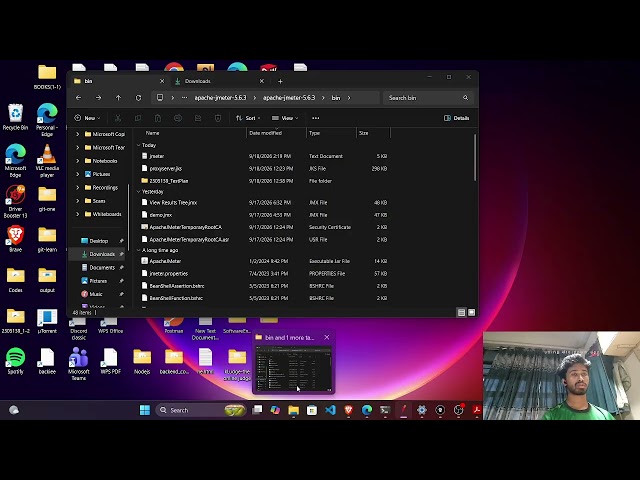This screenshot has width=640, height=480.
Task: Expand the Recordings folder in sidebar
Action: coord(78,187)
